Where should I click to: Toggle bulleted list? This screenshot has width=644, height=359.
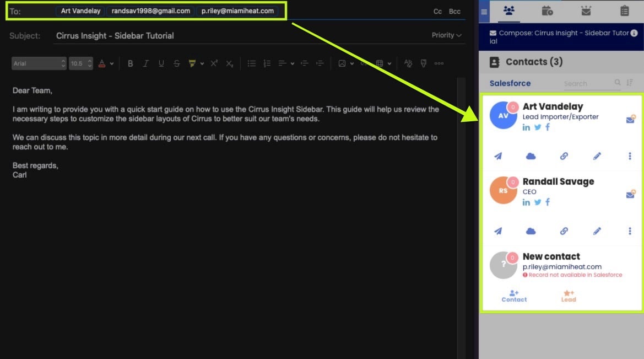251,63
